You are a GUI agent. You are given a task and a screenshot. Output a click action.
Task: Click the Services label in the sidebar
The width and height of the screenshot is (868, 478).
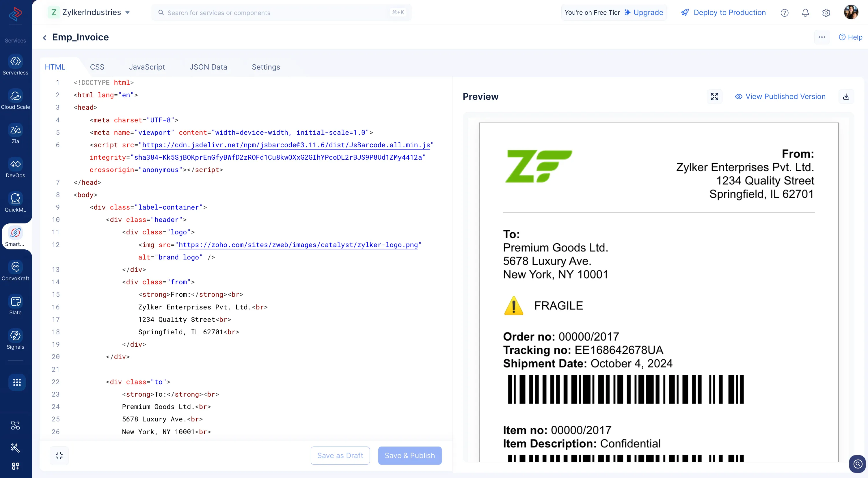[x=15, y=40]
